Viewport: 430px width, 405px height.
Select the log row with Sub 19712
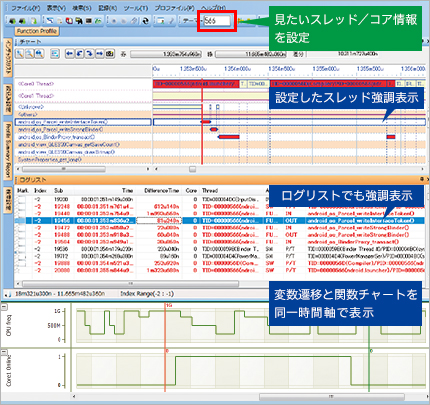coord(220,256)
